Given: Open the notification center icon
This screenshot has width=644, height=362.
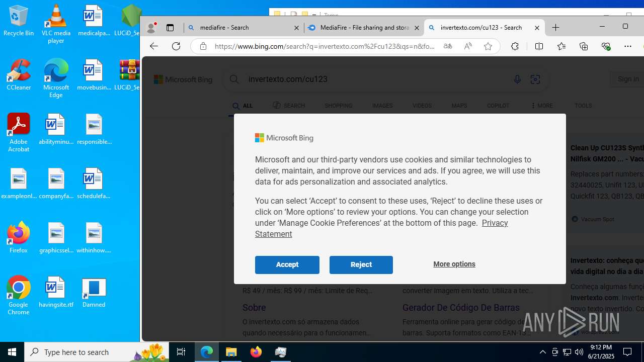Looking at the screenshot, I should (627, 352).
